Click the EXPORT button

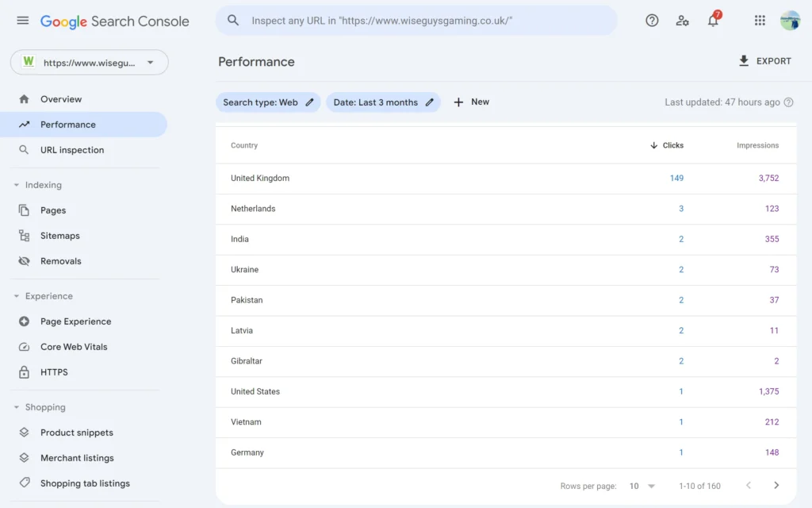click(x=764, y=61)
